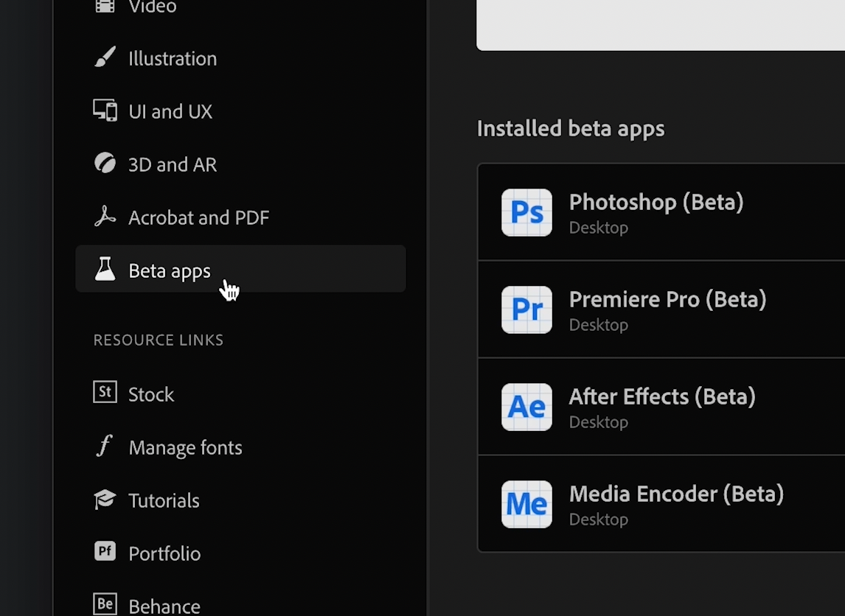Click the Manage fonts f icon
Viewport: 845px width, 616px height.
[x=104, y=446]
